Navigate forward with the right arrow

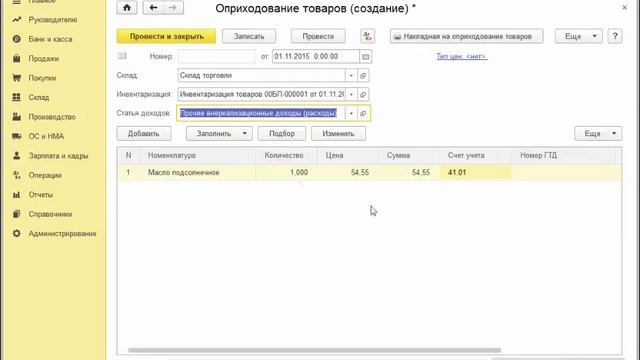[x=173, y=7]
